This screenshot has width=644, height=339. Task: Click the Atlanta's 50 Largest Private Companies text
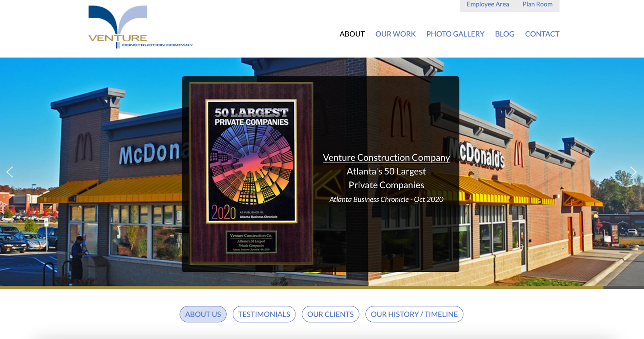pyautogui.click(x=386, y=178)
